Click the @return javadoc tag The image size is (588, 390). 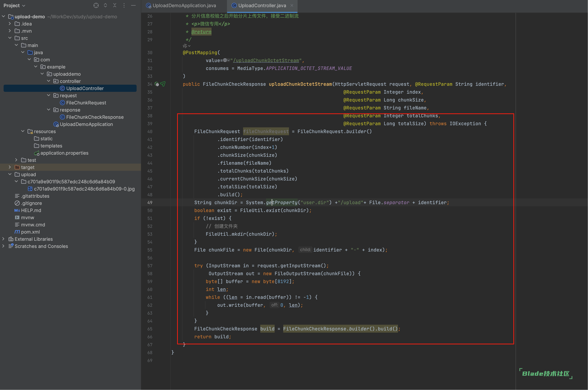point(201,32)
